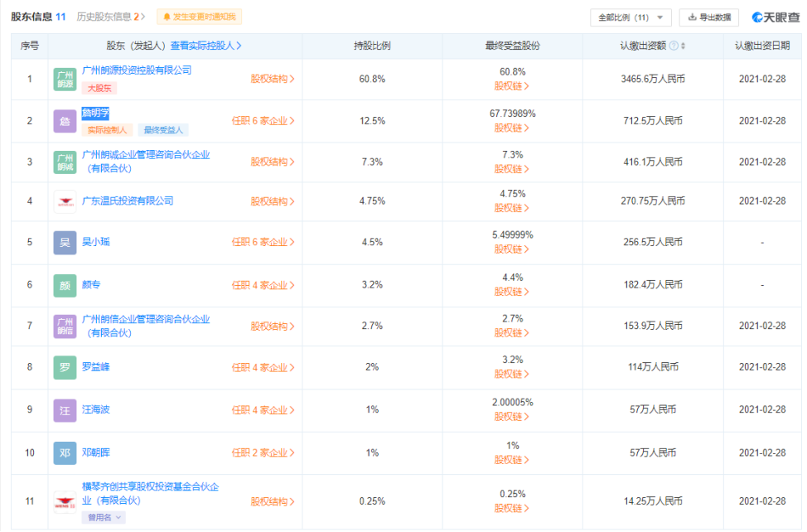Screen dimensions: 807x532
Task: Click the 吴 avatar icon for 吴小瑶
Action: tap(65, 242)
